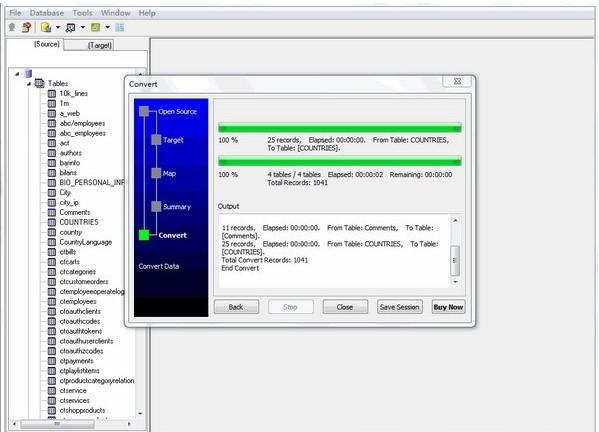Click table icon beside a_web
The image size is (599, 432).
[52, 113]
